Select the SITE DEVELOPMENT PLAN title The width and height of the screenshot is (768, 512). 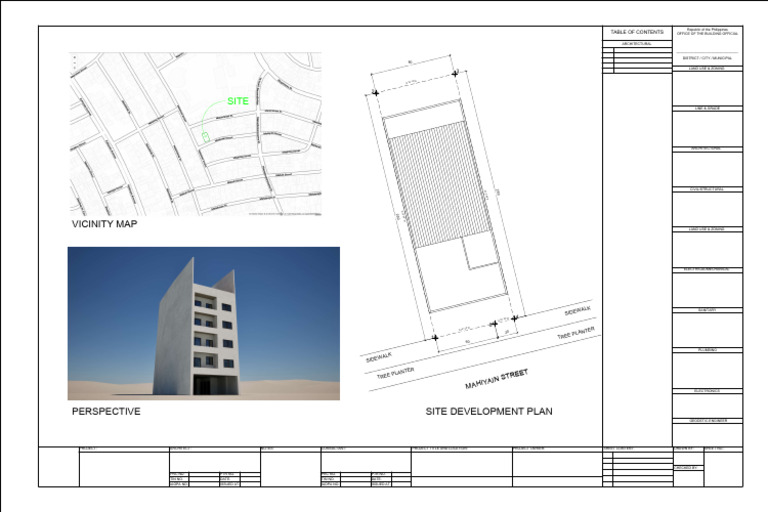tap(489, 412)
